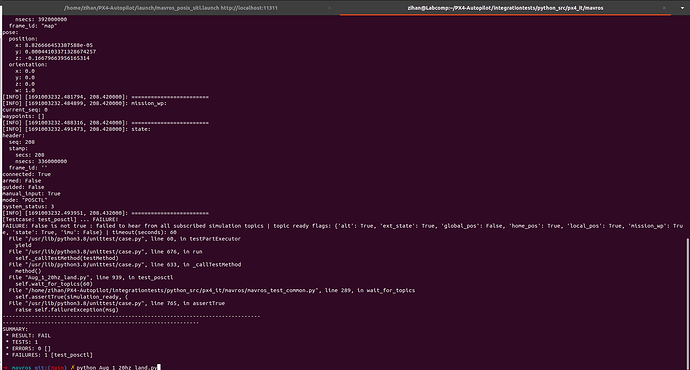The image size is (690, 370).
Task: Click the 'waypoints: []' line
Action: [x=23, y=117]
